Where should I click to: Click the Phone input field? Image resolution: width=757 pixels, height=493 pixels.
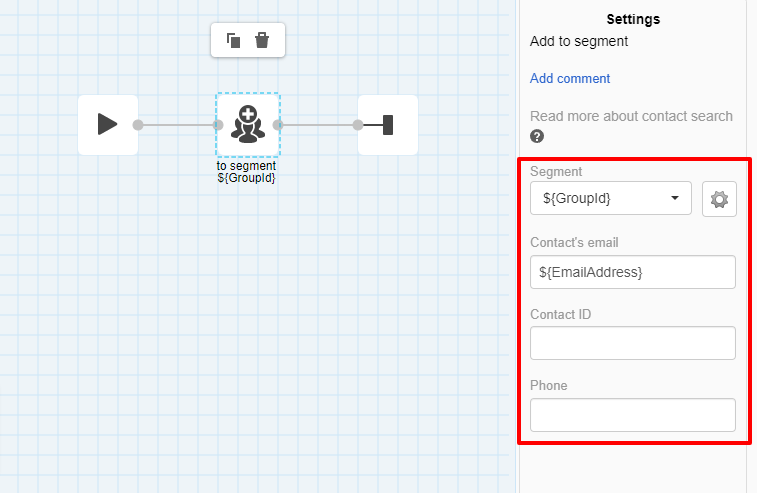632,415
